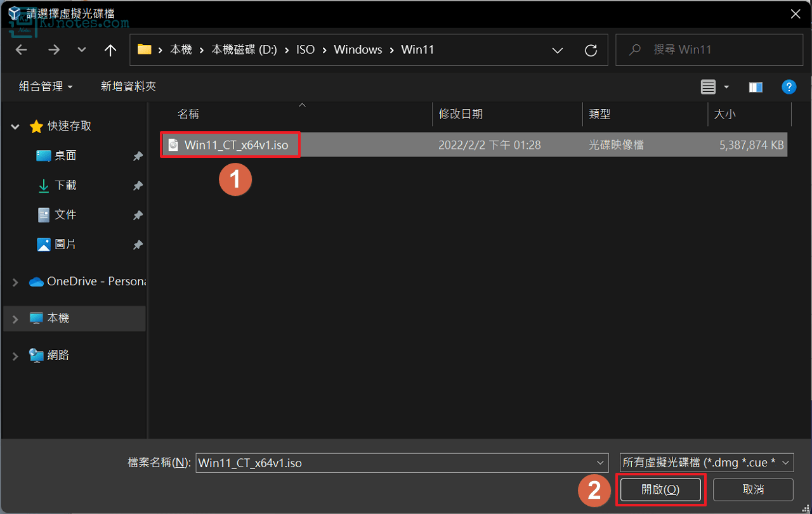Select file Win11_CT_x64v1.iso
This screenshot has height=514, width=812.
coord(236,145)
